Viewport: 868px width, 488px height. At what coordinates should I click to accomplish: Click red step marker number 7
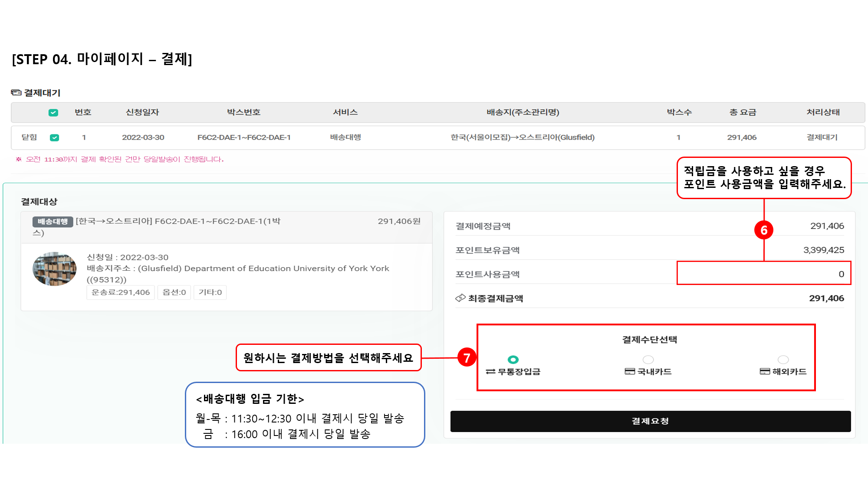tap(467, 358)
